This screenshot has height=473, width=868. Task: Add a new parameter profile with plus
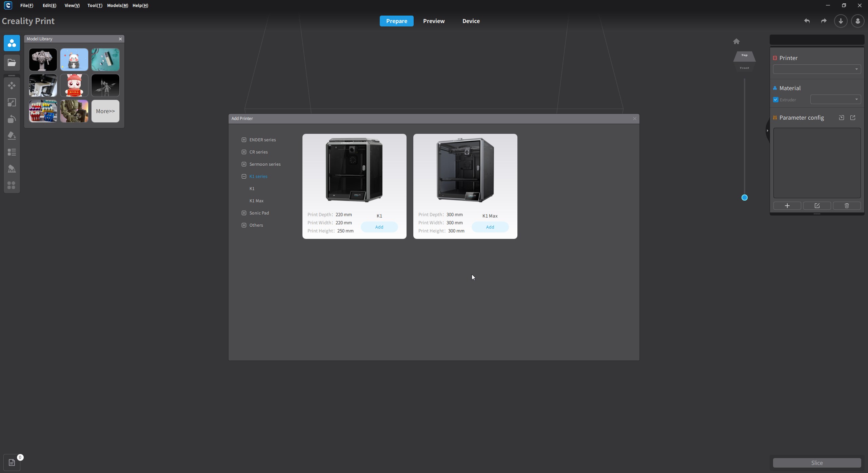pyautogui.click(x=787, y=206)
